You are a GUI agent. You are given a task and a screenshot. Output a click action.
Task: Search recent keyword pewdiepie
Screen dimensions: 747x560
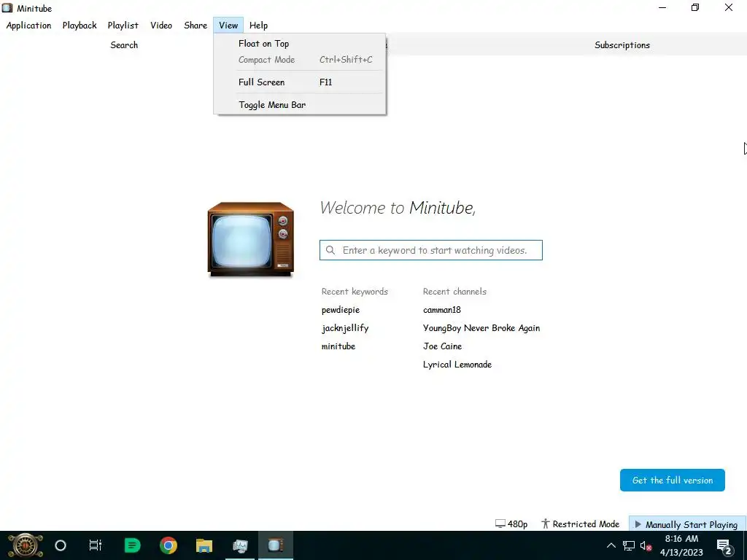pyautogui.click(x=341, y=310)
